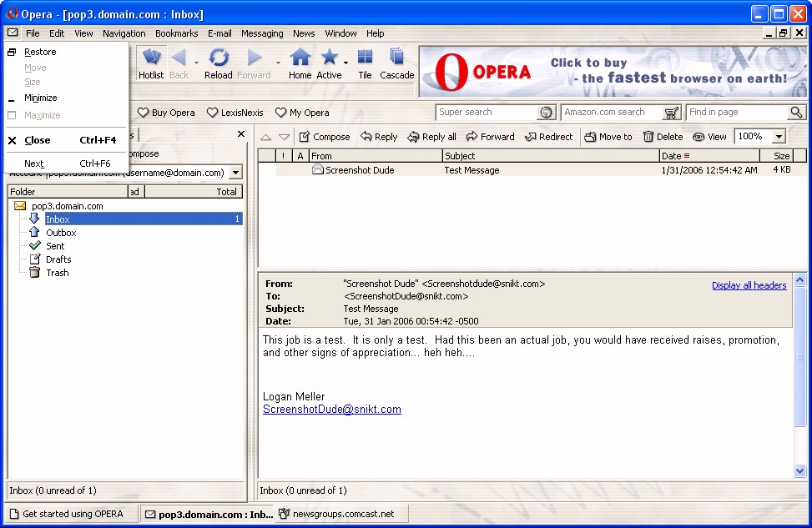Screen dimensions: 812x528
Task: Click the Find in page magnifier icon
Action: (796, 112)
